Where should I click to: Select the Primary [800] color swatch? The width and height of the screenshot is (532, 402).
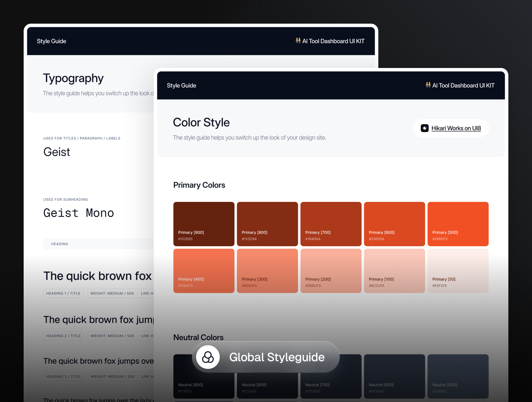click(x=267, y=224)
